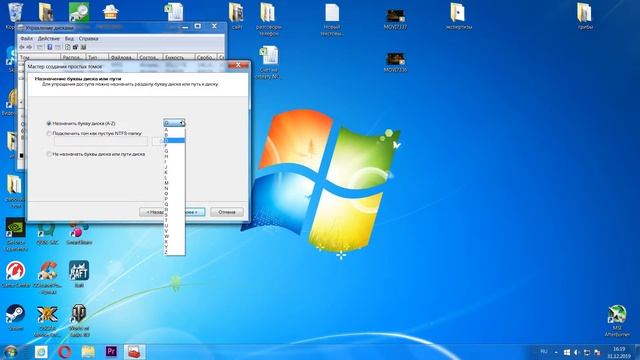640x360 pixels.
Task: Choose letter P from the letter list
Action: [x=174, y=199]
